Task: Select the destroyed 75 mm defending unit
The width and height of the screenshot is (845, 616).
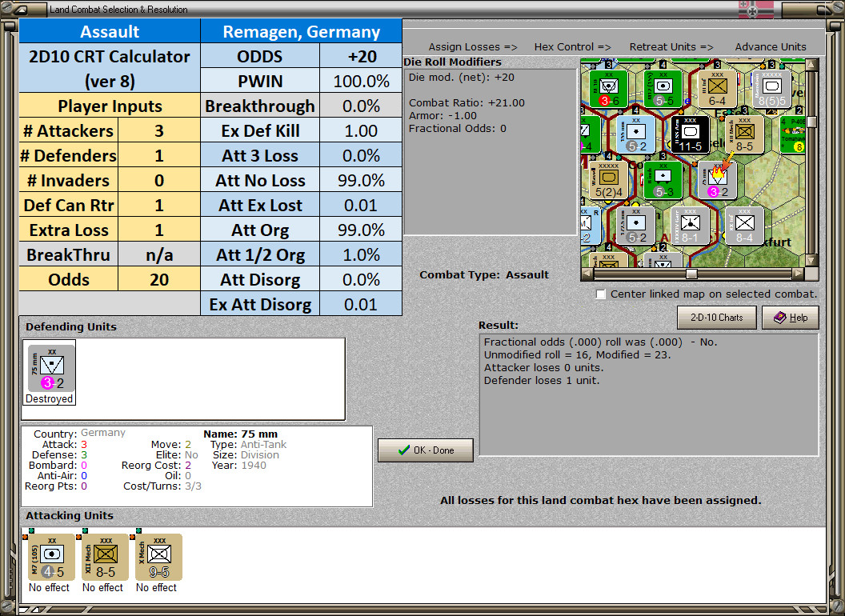Action: (x=50, y=372)
